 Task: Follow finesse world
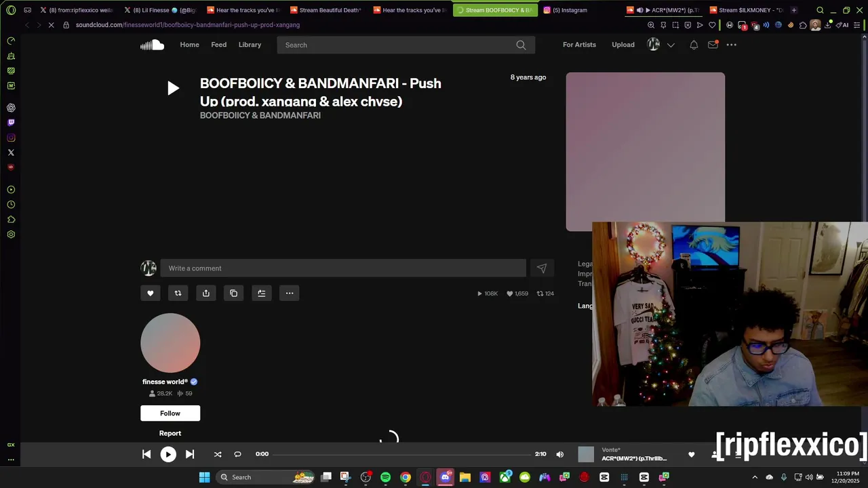click(x=170, y=413)
